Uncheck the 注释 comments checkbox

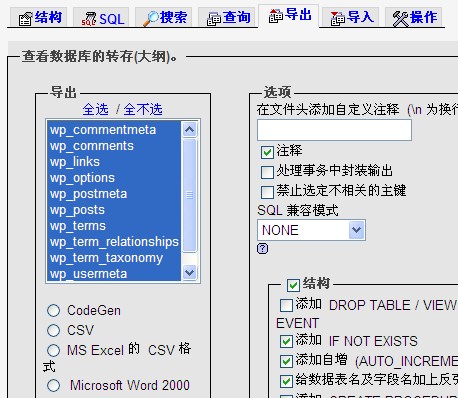[267, 152]
